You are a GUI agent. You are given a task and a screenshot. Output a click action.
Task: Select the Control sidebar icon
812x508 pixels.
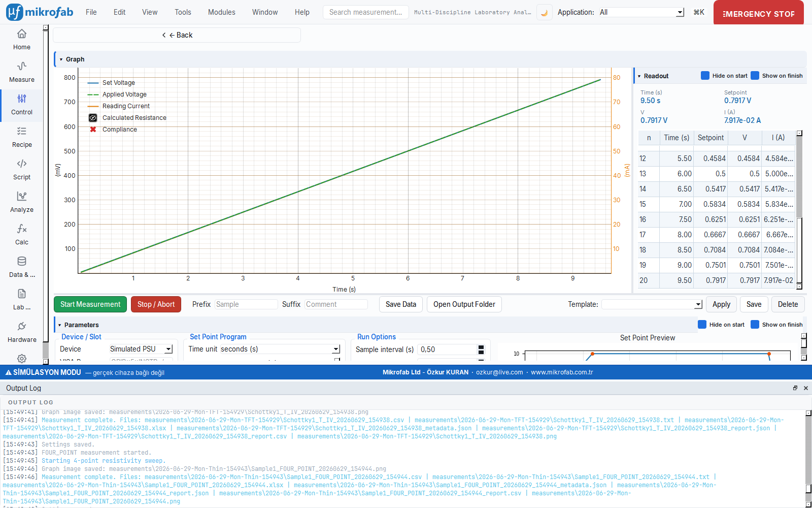21,105
